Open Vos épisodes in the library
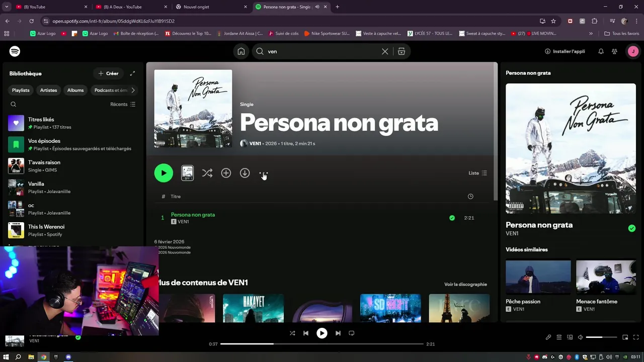The image size is (644, 362). coord(73,145)
